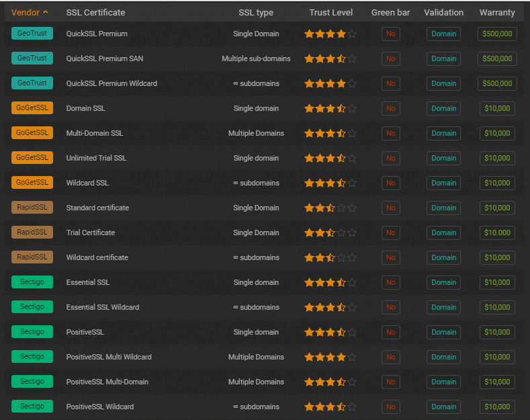Click GoGetSSL badge in Multi-Domain SSL row

[x=32, y=132]
